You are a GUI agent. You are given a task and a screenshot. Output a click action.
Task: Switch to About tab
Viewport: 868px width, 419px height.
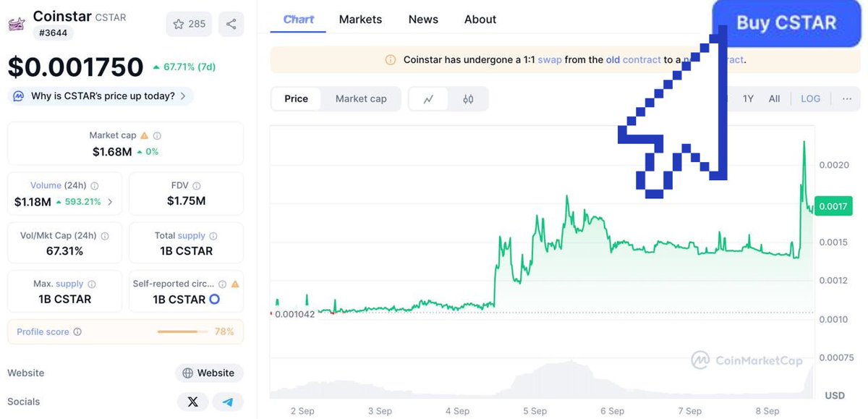[480, 20]
